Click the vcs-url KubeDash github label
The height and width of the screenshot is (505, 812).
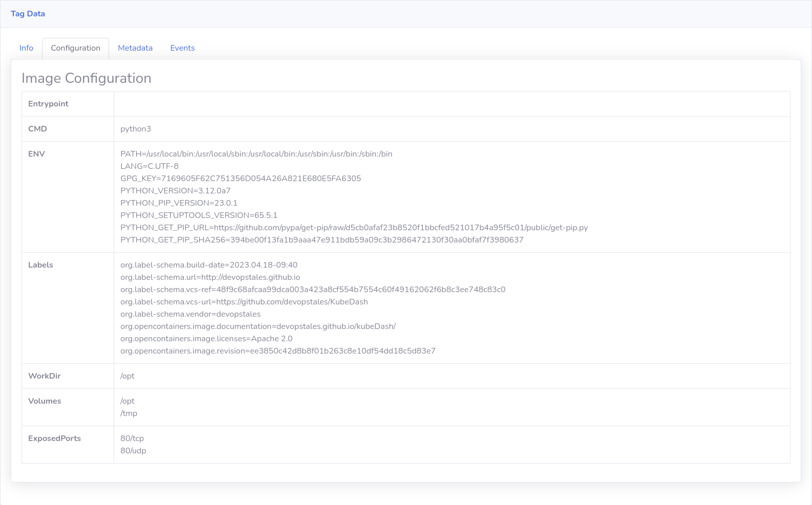pyautogui.click(x=244, y=302)
